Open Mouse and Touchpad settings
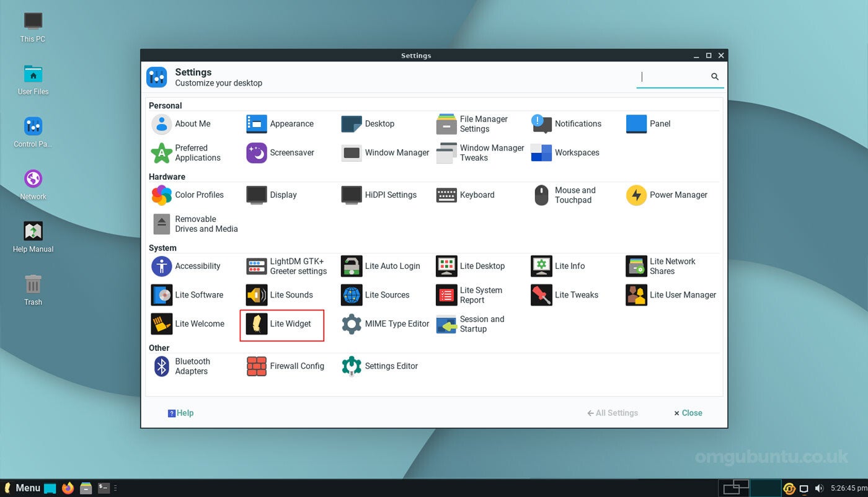 tap(564, 195)
